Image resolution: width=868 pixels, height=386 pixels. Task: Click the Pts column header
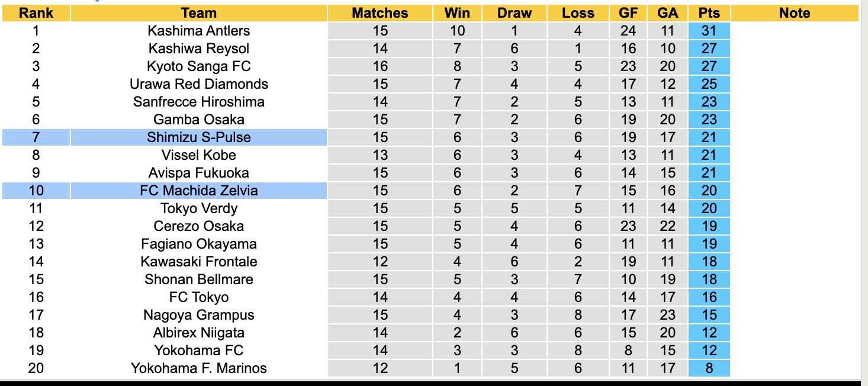pyautogui.click(x=709, y=13)
